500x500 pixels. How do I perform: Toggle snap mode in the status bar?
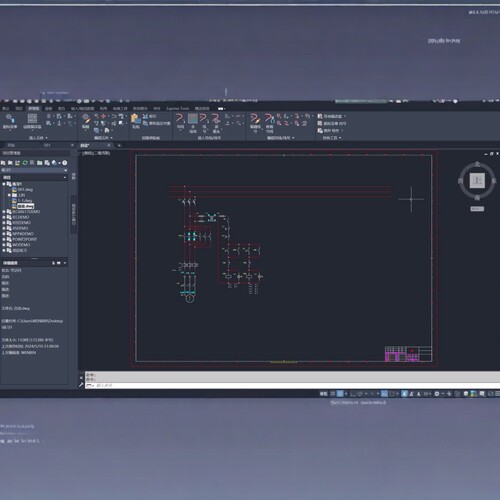pos(340,394)
